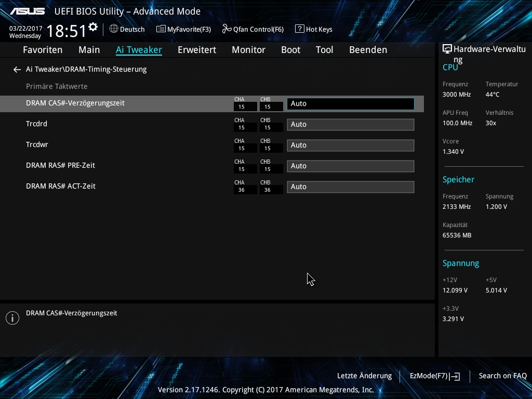
Task: Click the Hot Keys question mark icon
Action: pyautogui.click(x=300, y=29)
